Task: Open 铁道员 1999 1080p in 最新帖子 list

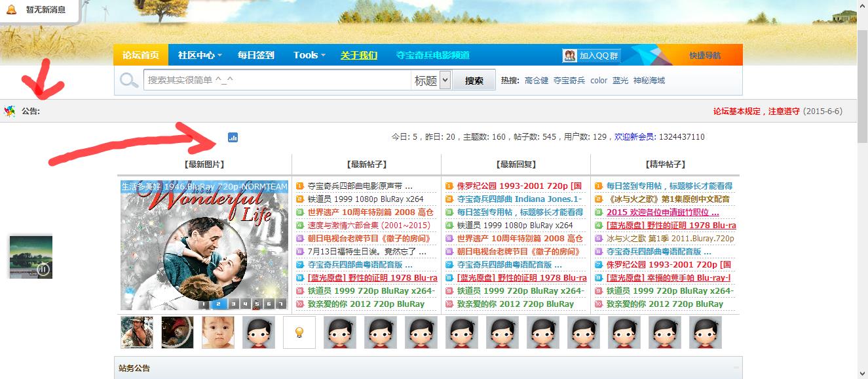Action: [x=366, y=199]
